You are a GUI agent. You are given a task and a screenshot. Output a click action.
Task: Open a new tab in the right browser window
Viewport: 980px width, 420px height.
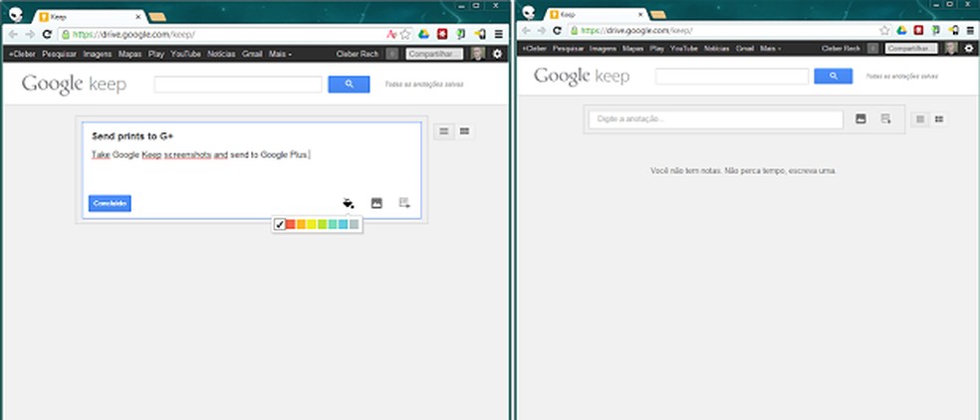657,15
